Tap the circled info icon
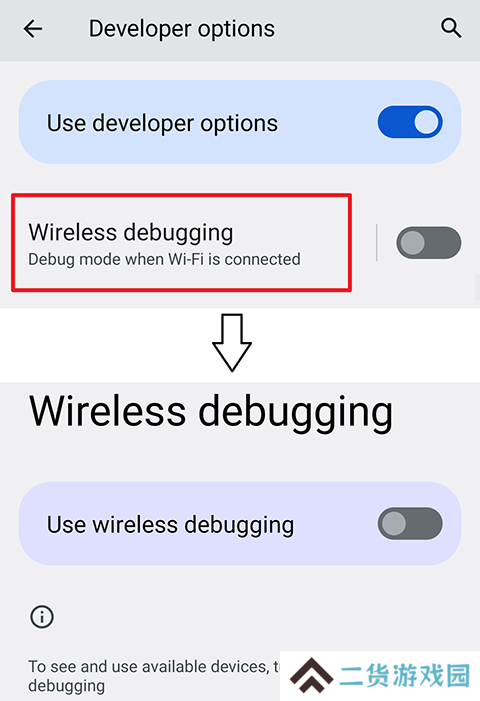 pos(42,617)
